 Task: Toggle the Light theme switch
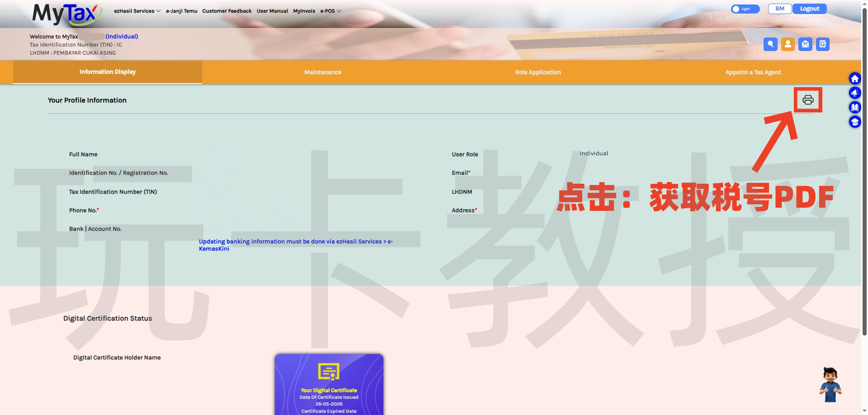coord(745,9)
